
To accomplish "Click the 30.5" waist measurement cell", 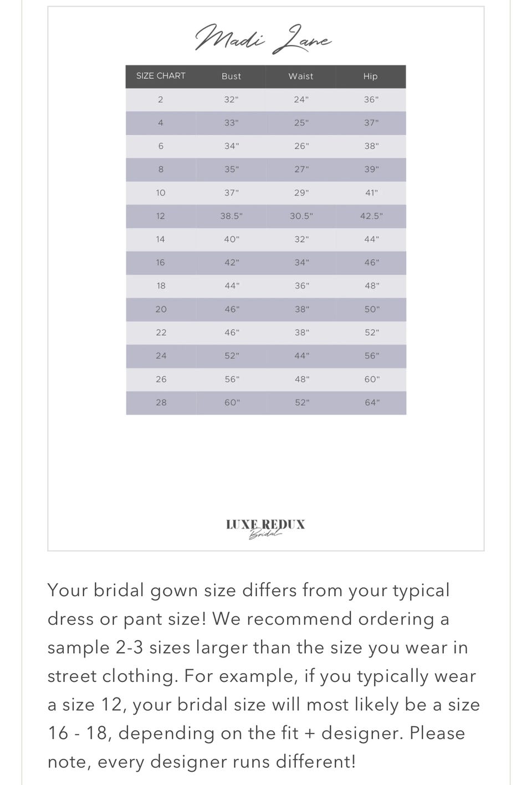I will click(301, 216).
